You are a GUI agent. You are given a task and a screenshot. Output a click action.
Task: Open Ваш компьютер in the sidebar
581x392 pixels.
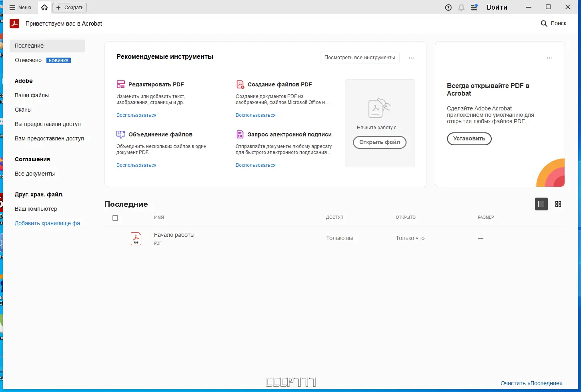point(36,209)
